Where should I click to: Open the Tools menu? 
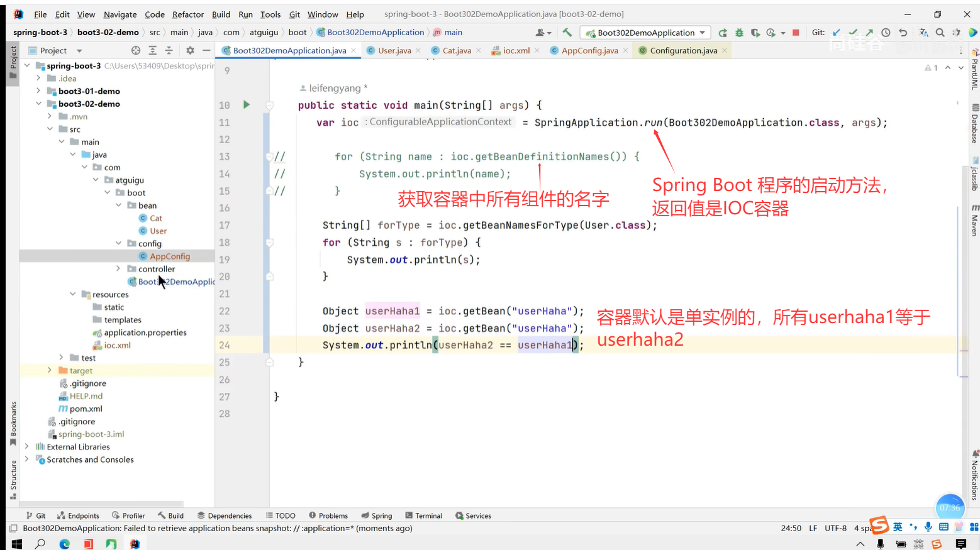[270, 14]
